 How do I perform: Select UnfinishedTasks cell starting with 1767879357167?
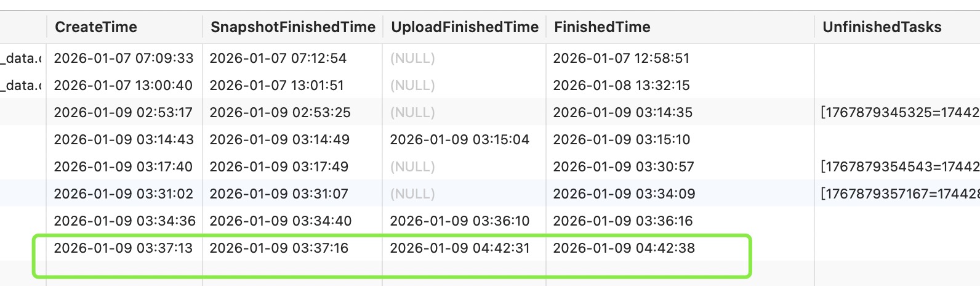coord(899,194)
